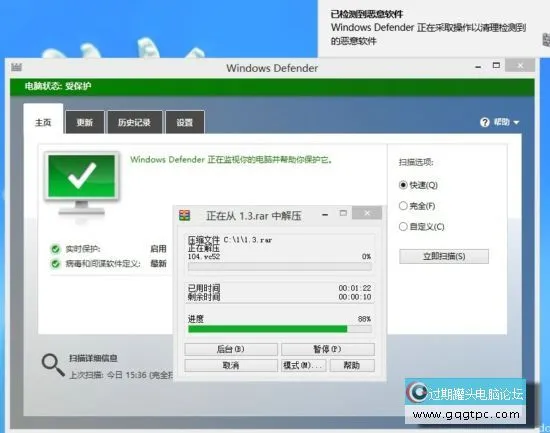The height and width of the screenshot is (433, 550).
Task: Click the green Defender monitoring message text
Action: coord(232,160)
